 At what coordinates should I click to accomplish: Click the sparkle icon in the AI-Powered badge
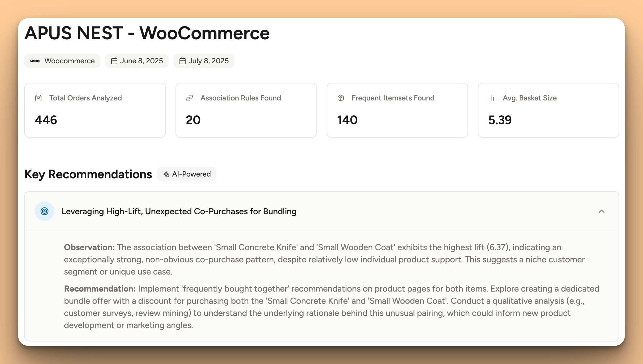click(x=166, y=174)
